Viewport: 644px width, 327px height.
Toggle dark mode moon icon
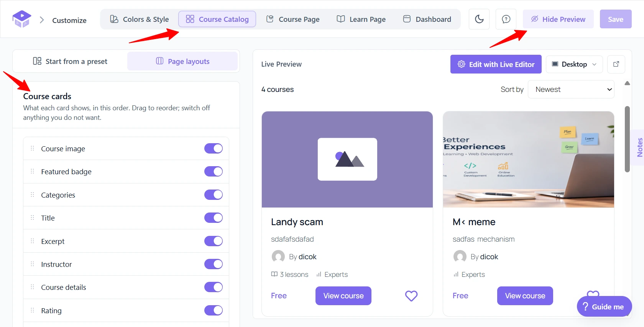click(x=479, y=19)
